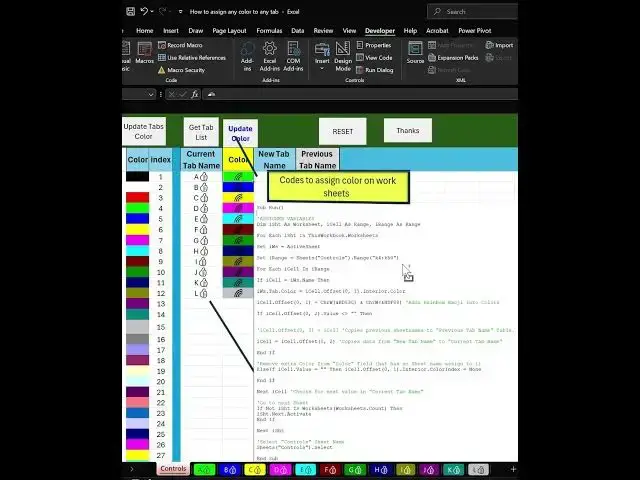The height and width of the screenshot is (480, 640).
Task: Open control Properties
Action: [373, 45]
